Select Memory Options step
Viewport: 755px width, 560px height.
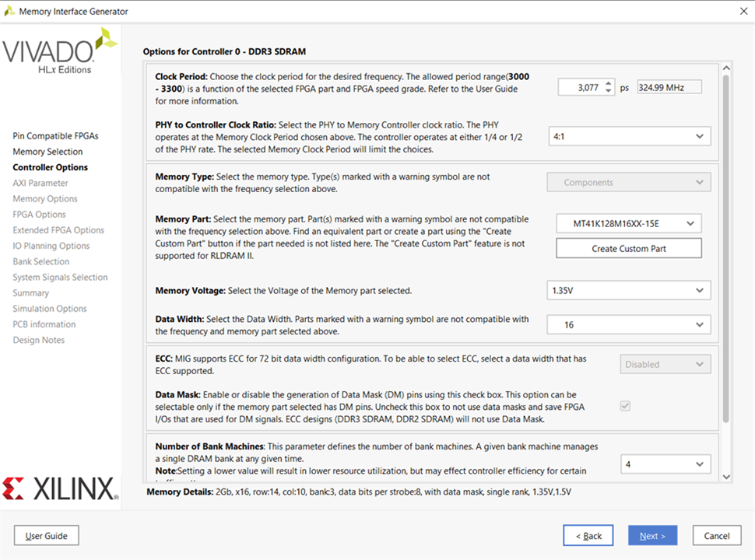coord(45,198)
